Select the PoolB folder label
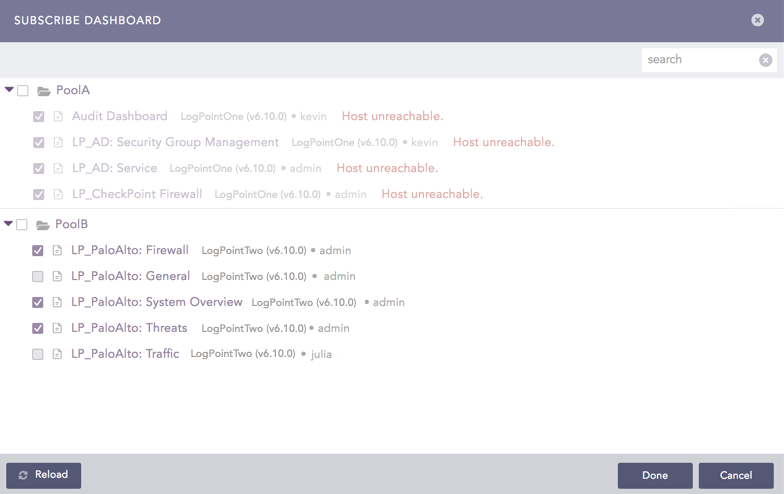784x494 pixels. (72, 224)
